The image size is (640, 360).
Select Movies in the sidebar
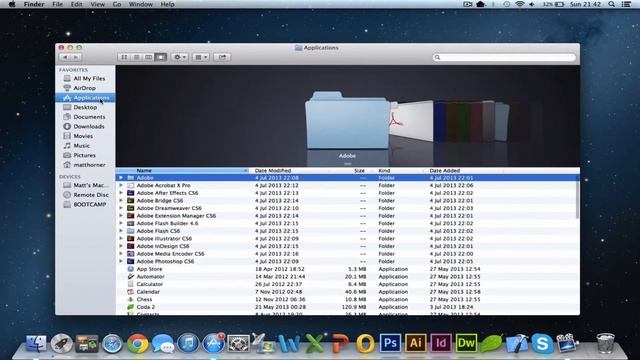pos(85,136)
